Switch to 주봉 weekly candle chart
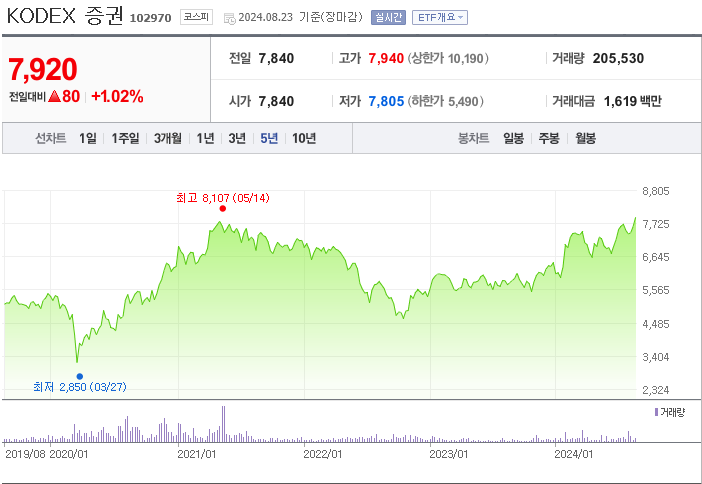The height and width of the screenshot is (484, 702). tap(549, 138)
